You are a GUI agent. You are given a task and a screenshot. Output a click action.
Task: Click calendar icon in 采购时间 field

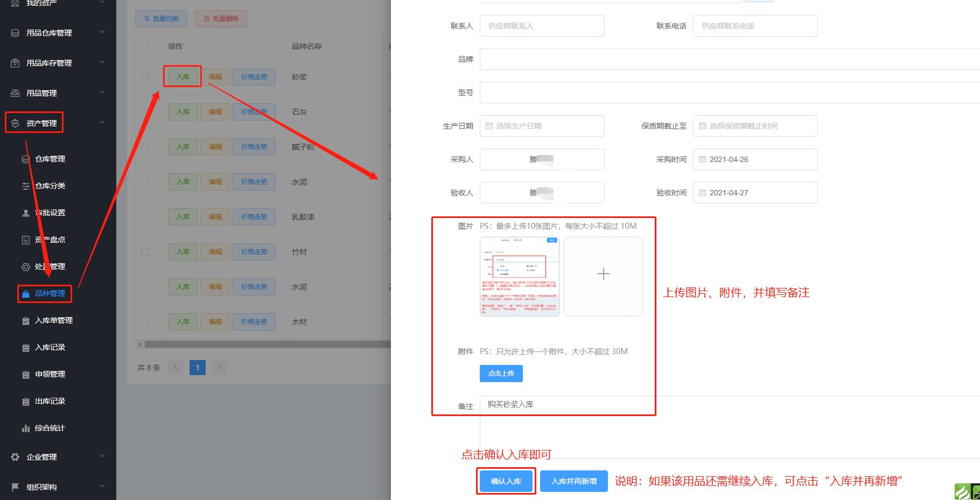point(702,159)
